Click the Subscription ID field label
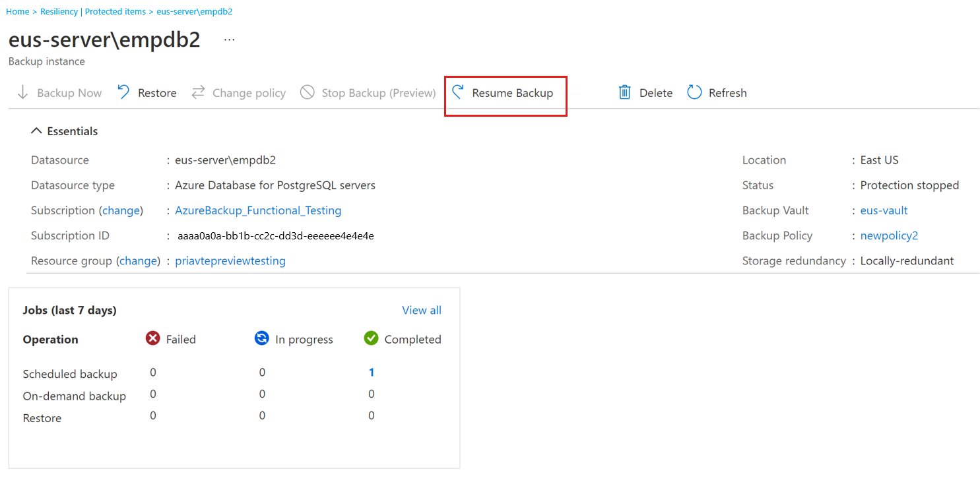 70,235
